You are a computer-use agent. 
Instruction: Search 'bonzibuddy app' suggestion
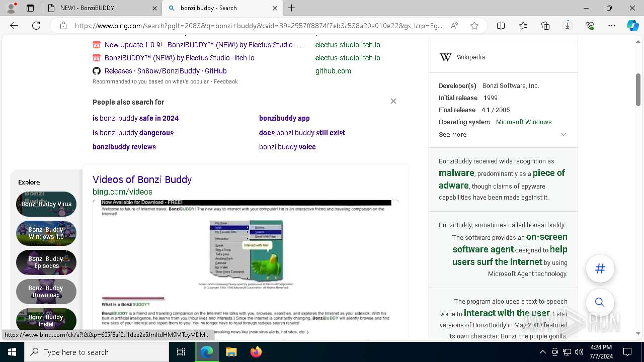[284, 118]
